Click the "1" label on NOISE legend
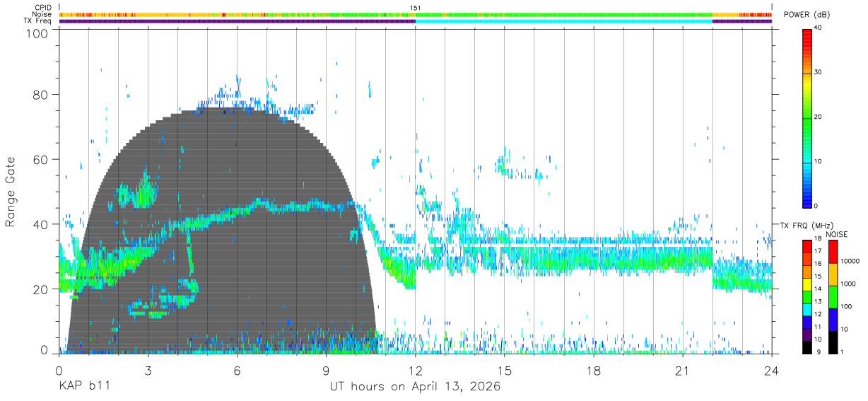This screenshot has width=868, height=401. coord(842,351)
